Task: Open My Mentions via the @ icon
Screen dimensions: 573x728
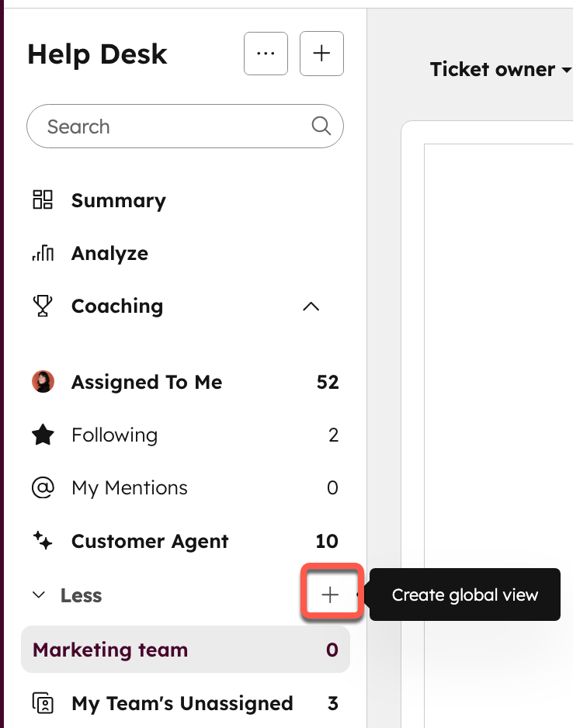Action: click(42, 487)
